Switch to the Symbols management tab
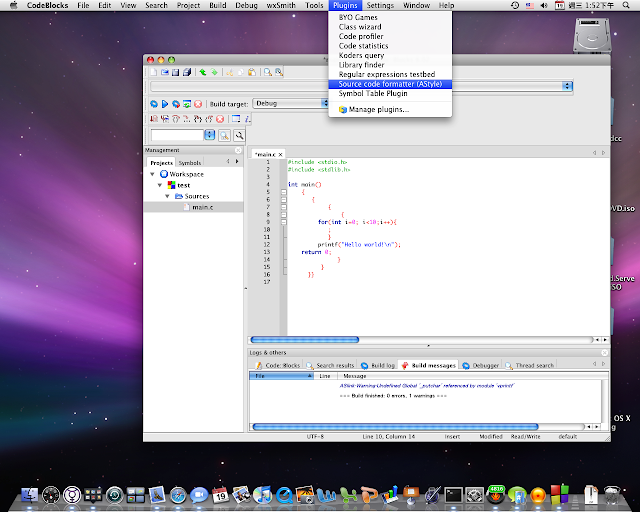The image size is (640, 512). click(x=190, y=163)
